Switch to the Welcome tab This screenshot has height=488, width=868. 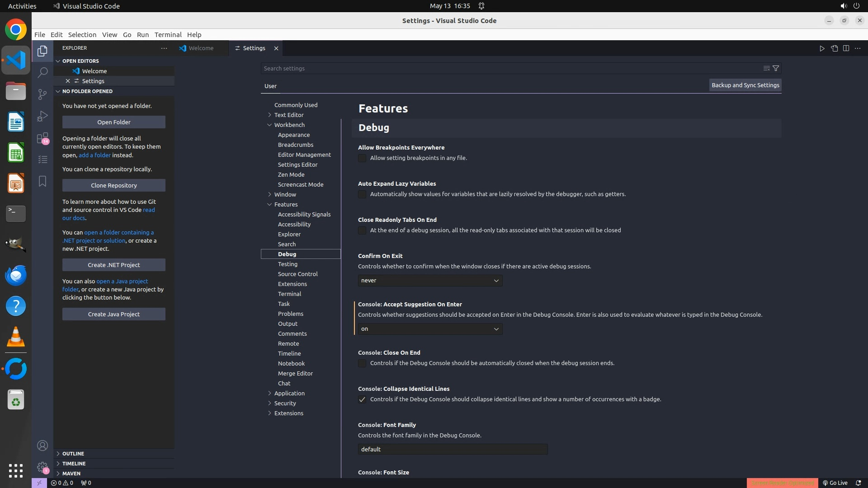coord(201,48)
